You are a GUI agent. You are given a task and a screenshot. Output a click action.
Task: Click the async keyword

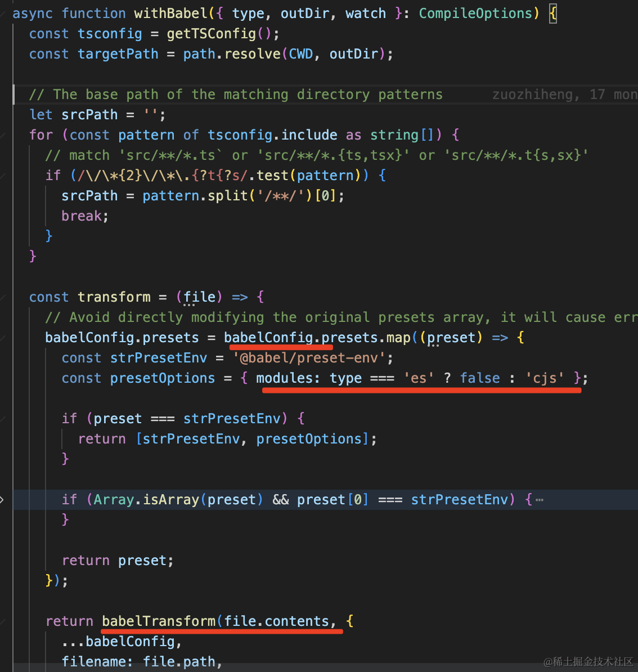point(33,14)
